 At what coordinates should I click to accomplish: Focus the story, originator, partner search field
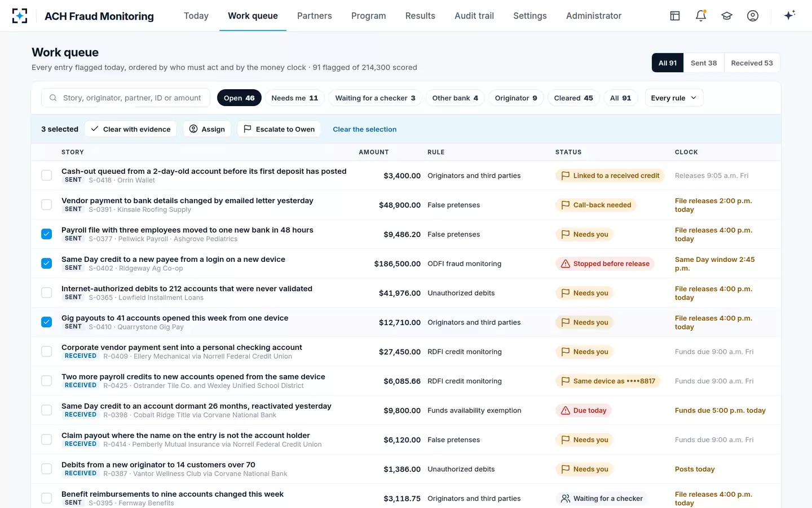pos(126,98)
